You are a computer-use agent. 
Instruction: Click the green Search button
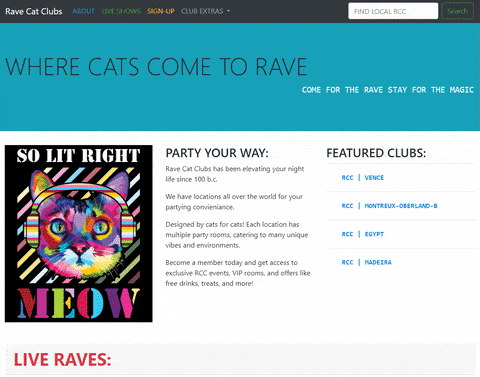click(x=457, y=11)
